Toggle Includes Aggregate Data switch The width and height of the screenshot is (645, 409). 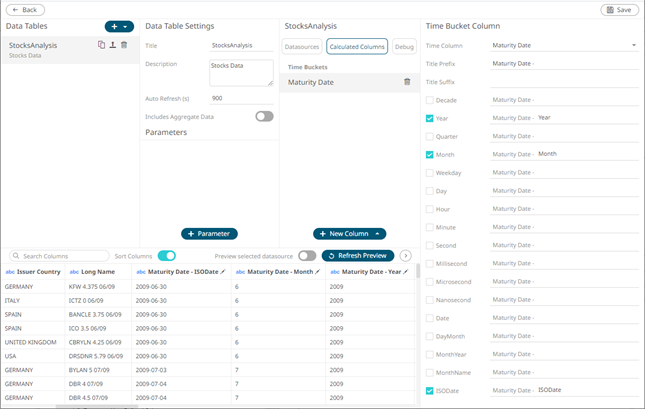(x=264, y=116)
